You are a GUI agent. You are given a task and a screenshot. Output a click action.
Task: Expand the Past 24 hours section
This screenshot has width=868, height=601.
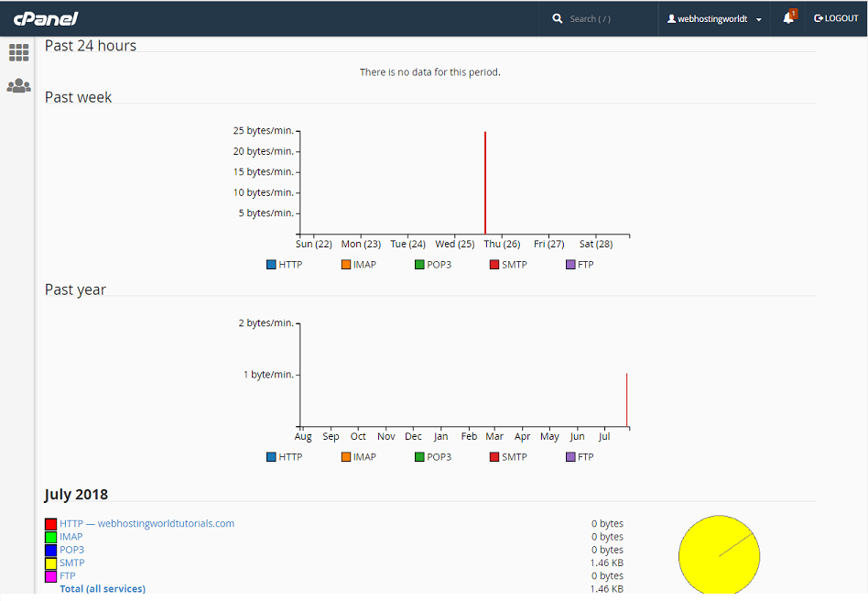click(x=91, y=44)
